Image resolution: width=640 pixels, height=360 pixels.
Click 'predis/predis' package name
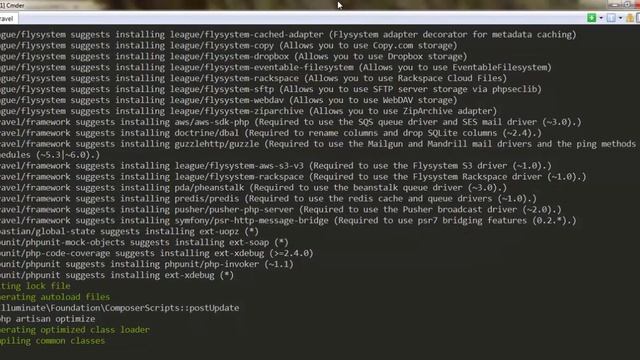click(x=207, y=199)
